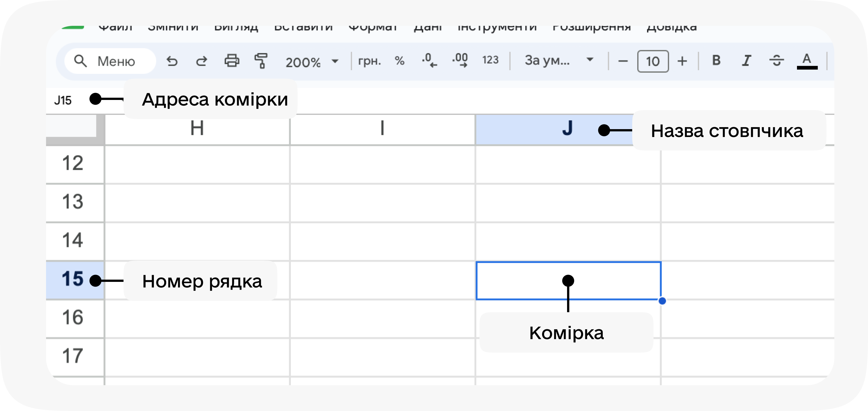
Task: Increase font size with plus button
Action: 682,61
